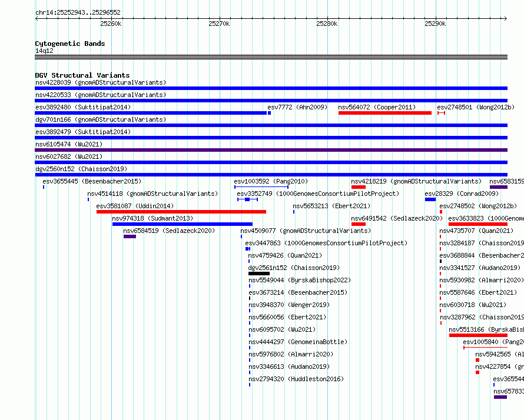
Task: Open nsv5976802 Almarri2020 variant
Action: click(291, 354)
